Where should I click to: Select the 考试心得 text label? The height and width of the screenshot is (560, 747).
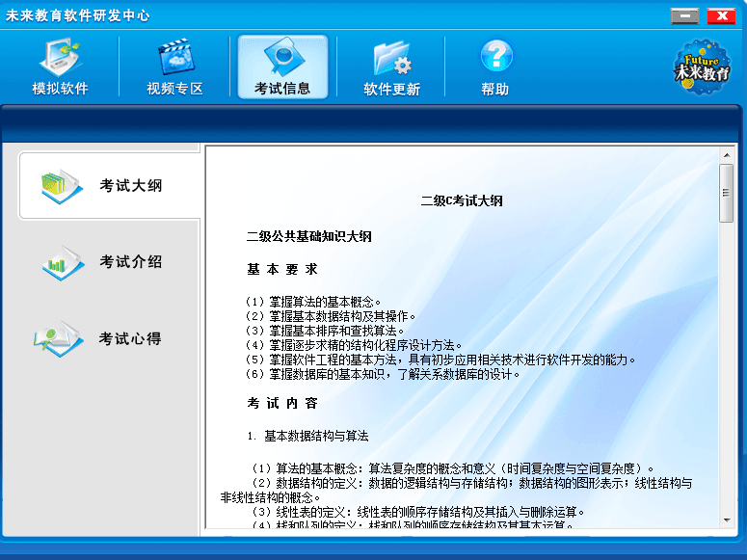point(130,338)
